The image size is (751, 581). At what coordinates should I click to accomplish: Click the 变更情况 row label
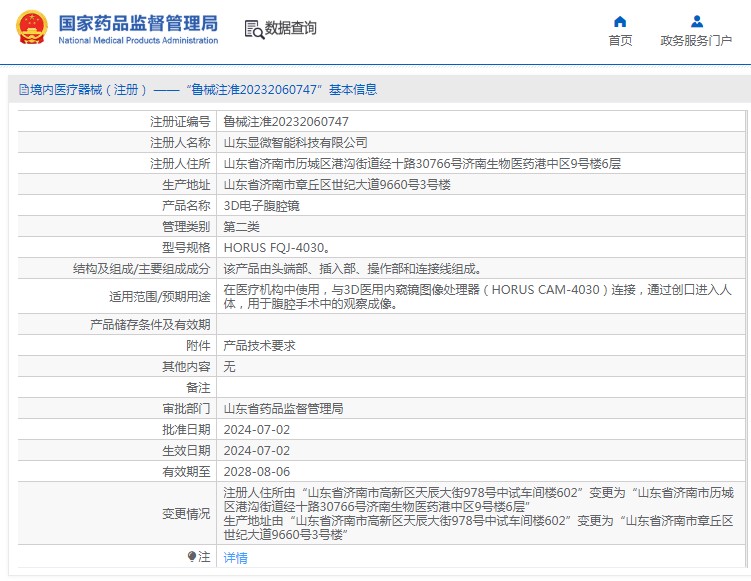(x=186, y=514)
